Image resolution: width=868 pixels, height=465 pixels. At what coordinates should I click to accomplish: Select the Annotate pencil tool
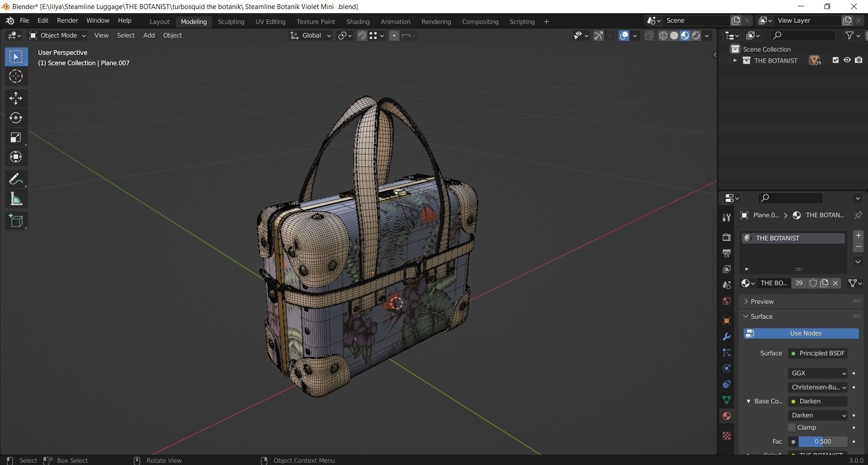point(16,179)
